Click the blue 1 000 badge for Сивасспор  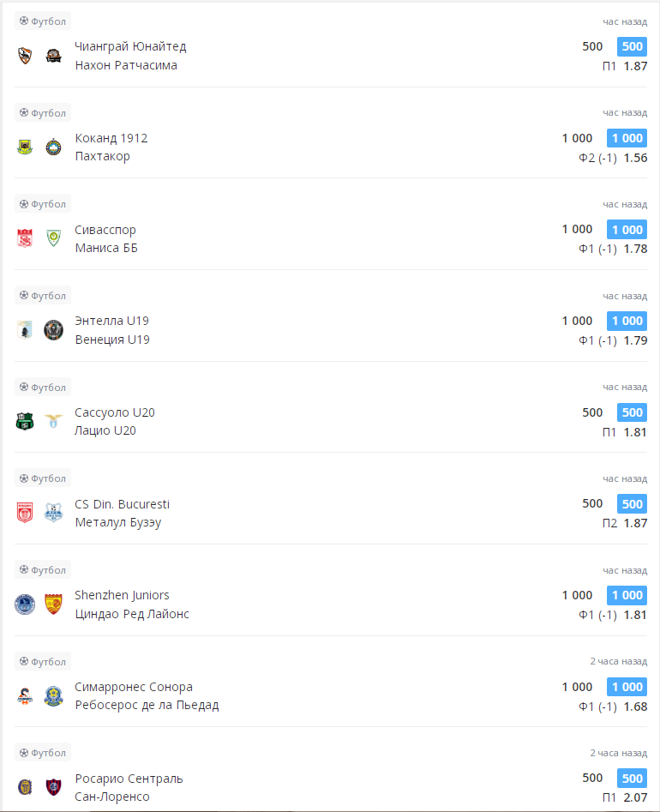coord(627,230)
